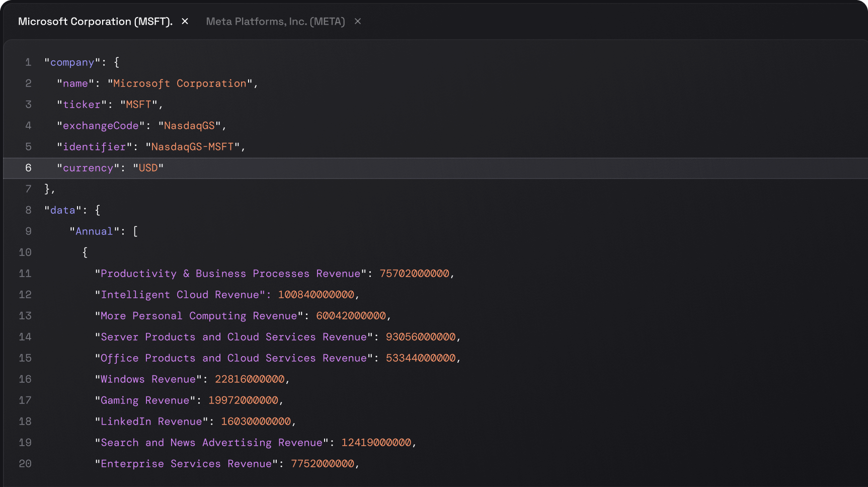Click the Productivity & Business Processes Revenue key
Image resolution: width=868 pixels, height=487 pixels.
click(x=230, y=274)
